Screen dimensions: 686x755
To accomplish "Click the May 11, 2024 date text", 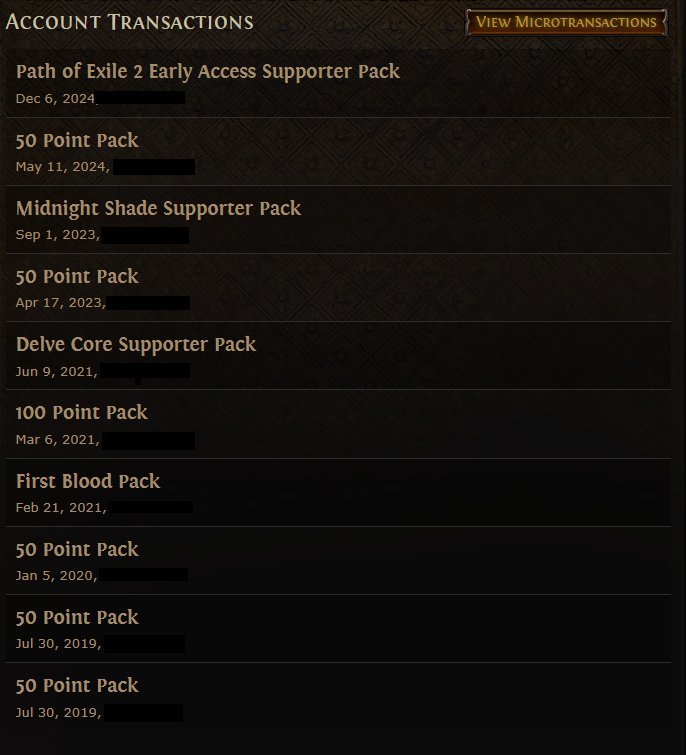I will click(63, 167).
